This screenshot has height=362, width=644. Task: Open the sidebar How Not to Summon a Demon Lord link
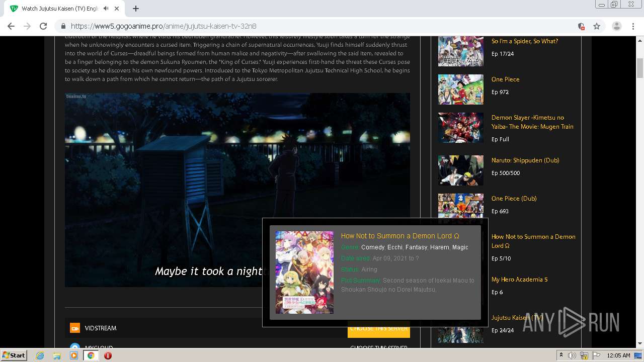point(533,241)
